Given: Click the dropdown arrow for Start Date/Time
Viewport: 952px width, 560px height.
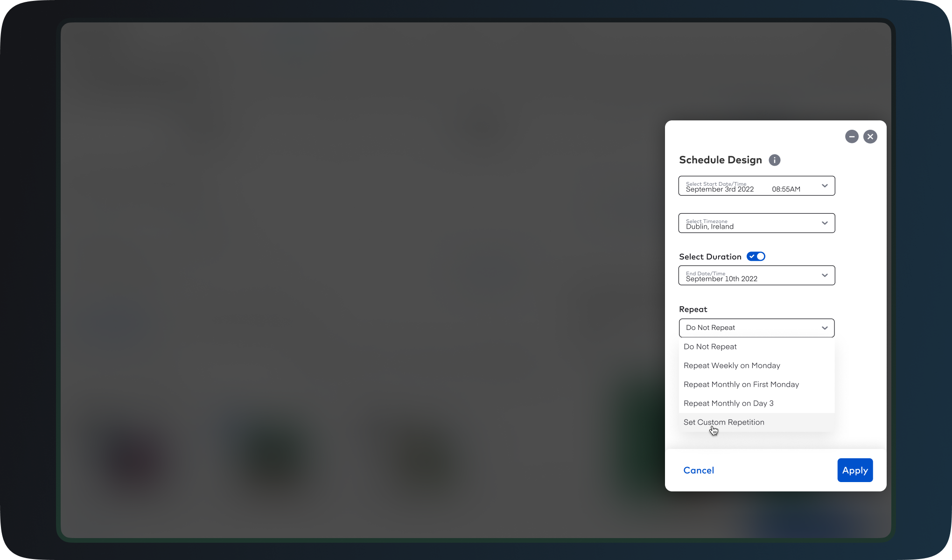Looking at the screenshot, I should point(825,185).
